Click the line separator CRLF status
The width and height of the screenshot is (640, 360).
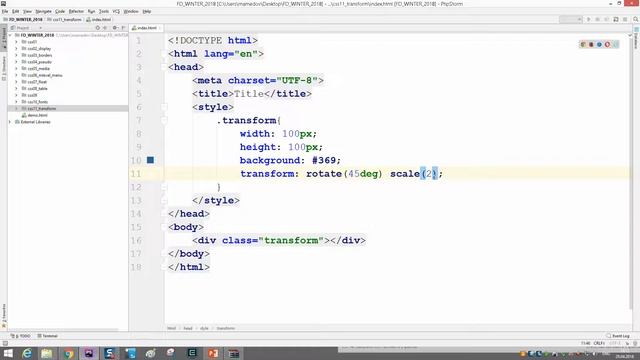click(599, 343)
